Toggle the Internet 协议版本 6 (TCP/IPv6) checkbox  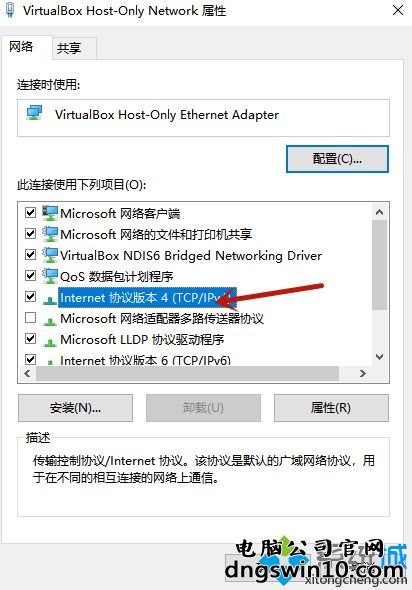pos(30,359)
